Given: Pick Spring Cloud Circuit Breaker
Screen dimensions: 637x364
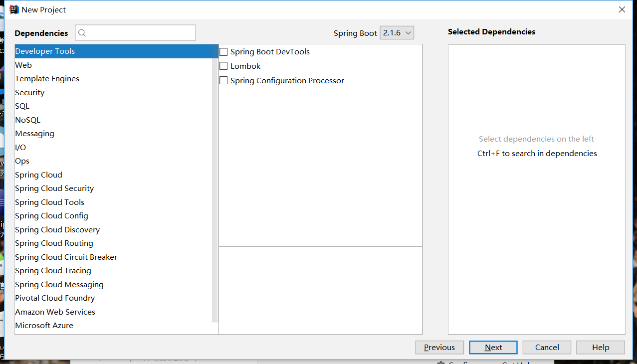Looking at the screenshot, I should click(114, 257).
